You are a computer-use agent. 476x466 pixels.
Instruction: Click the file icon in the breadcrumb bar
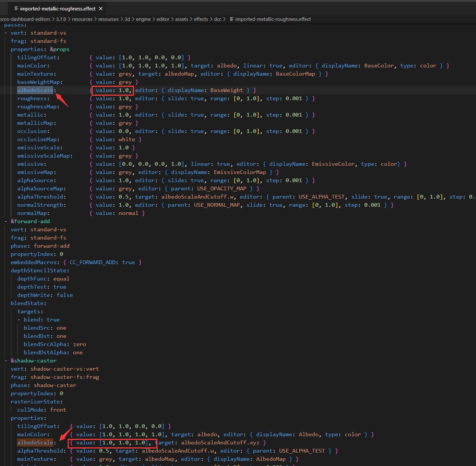(231, 19)
